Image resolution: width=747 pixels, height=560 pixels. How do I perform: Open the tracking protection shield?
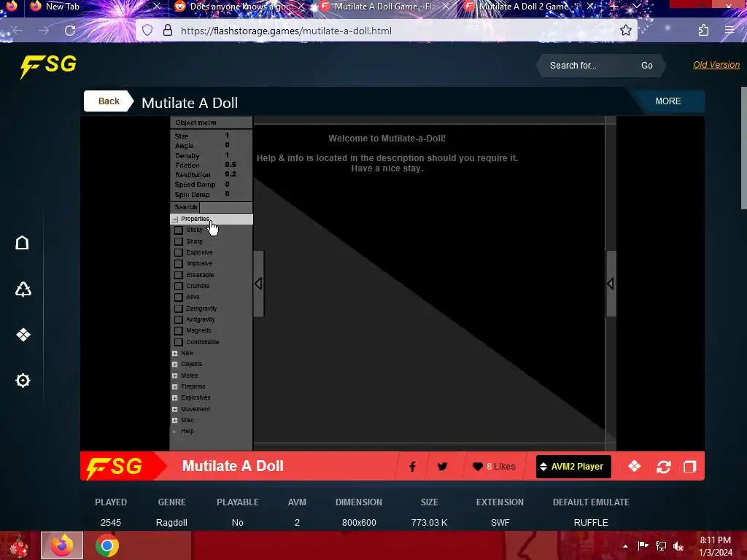click(x=147, y=31)
